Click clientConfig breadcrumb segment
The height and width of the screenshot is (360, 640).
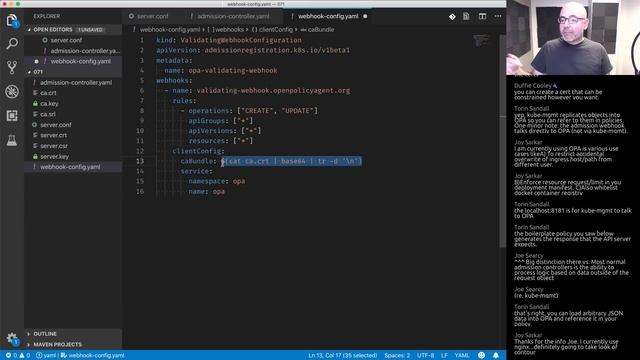(x=272, y=30)
